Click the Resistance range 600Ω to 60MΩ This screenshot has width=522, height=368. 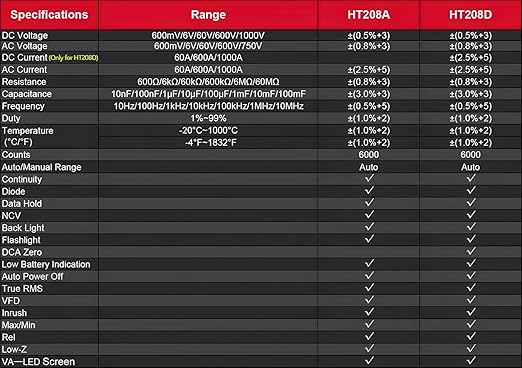click(x=208, y=82)
